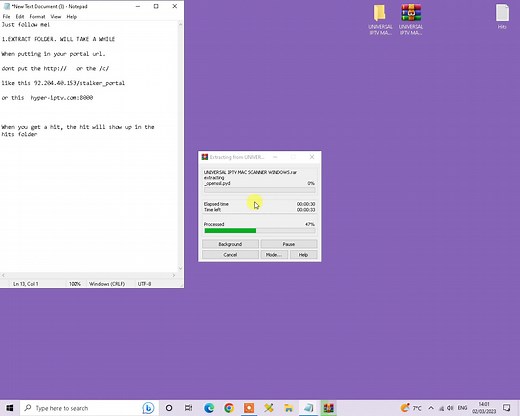This screenshot has height=416, width=520.
Task: Click the Notepad icon in the title bar
Action: 6,6
